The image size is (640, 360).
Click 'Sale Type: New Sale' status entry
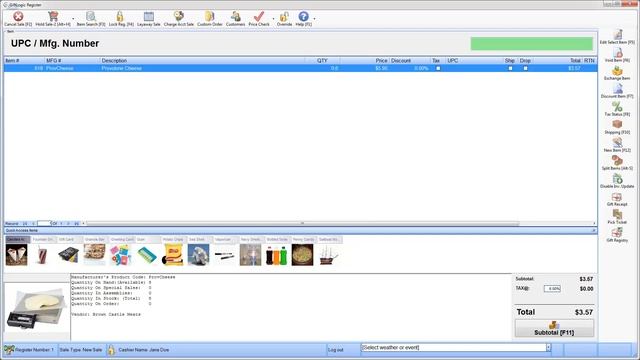click(x=81, y=350)
